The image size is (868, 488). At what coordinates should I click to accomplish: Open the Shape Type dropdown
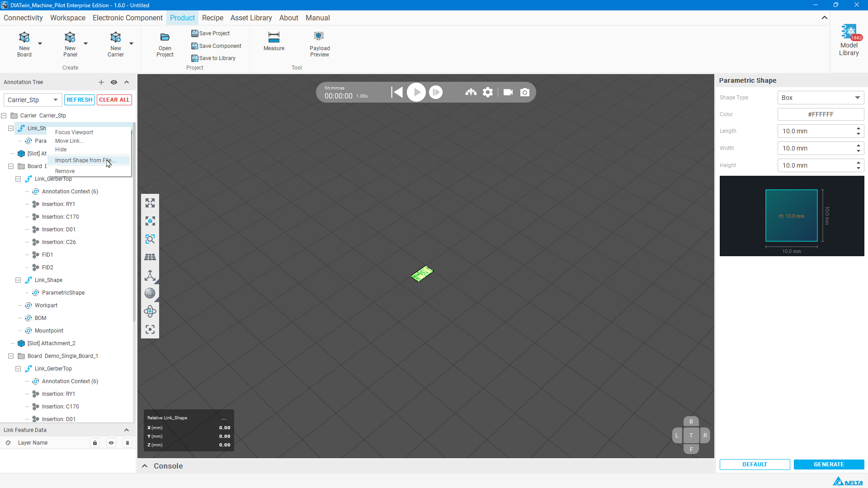[x=821, y=98]
